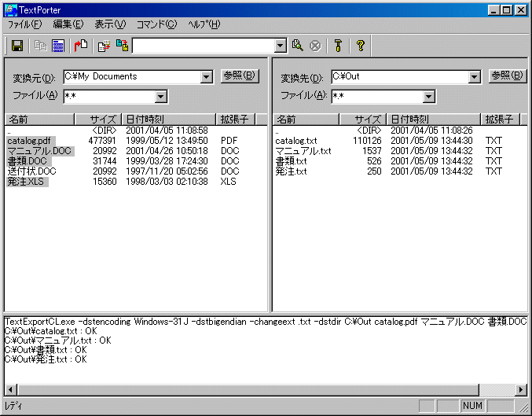532x416 pixels.
Task: Click the search magnifier icon in toolbar
Action: point(298,46)
